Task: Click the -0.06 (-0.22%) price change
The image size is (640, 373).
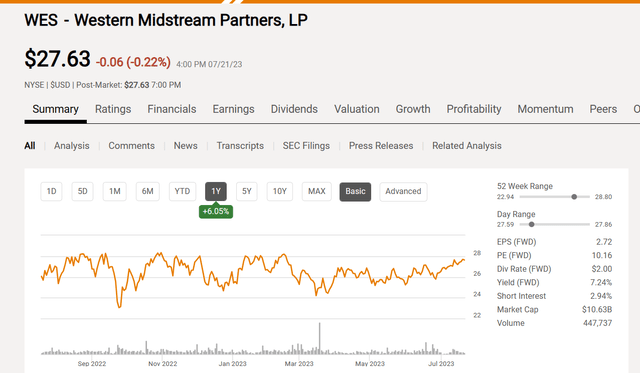Action: point(133,62)
